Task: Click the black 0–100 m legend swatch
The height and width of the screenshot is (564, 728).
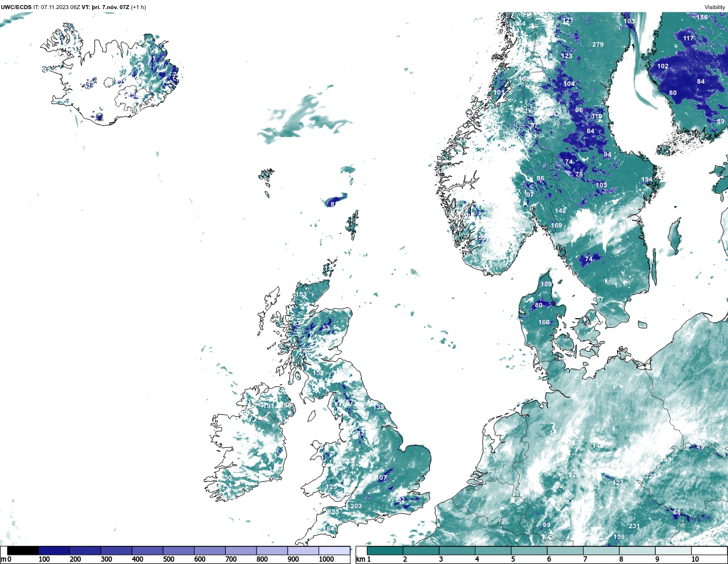Action: pyautogui.click(x=23, y=550)
